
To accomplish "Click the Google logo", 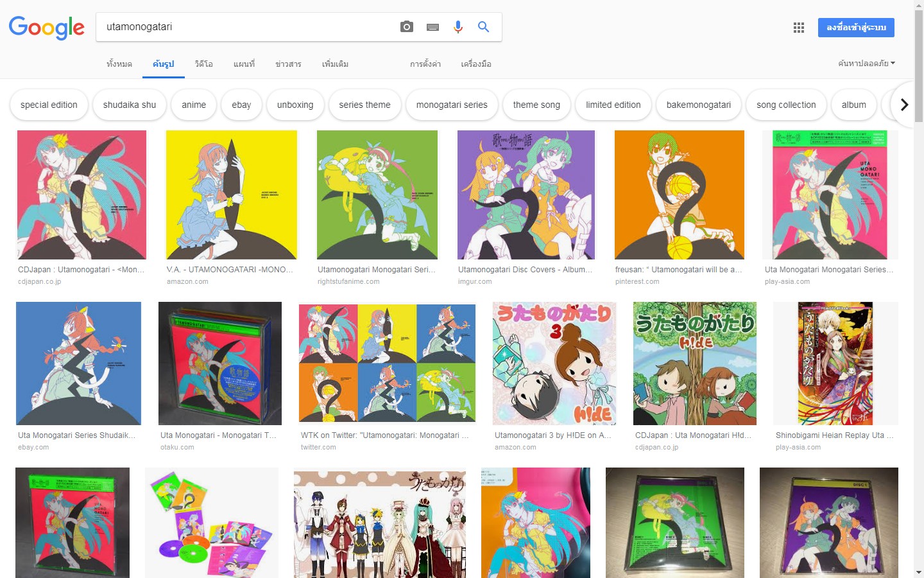I will 46,28.
